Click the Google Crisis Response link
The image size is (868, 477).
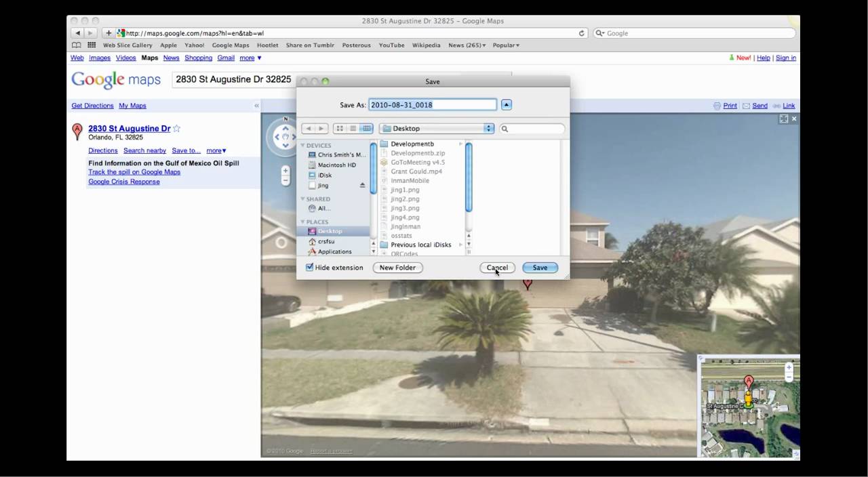124,182
